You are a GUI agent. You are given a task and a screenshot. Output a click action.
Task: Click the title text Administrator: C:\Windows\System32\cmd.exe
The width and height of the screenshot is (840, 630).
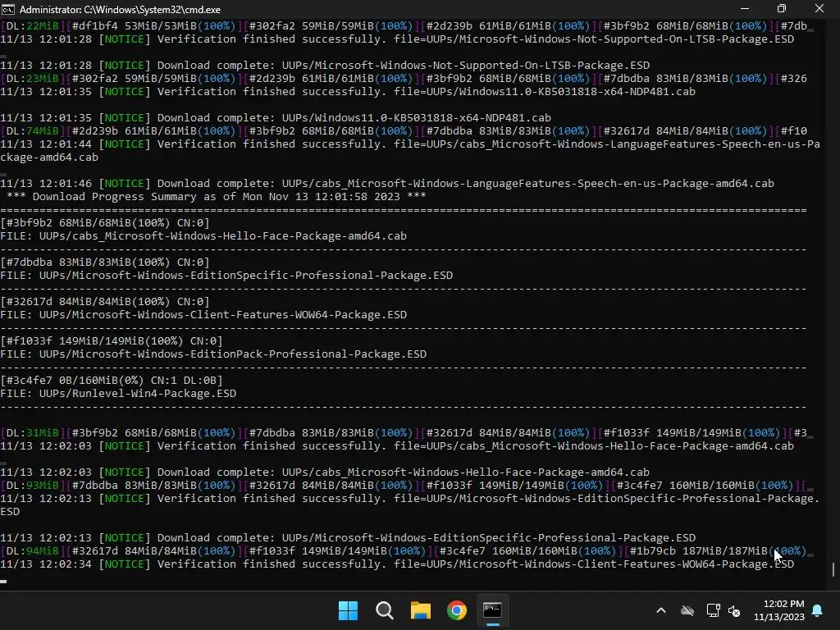coord(120,10)
